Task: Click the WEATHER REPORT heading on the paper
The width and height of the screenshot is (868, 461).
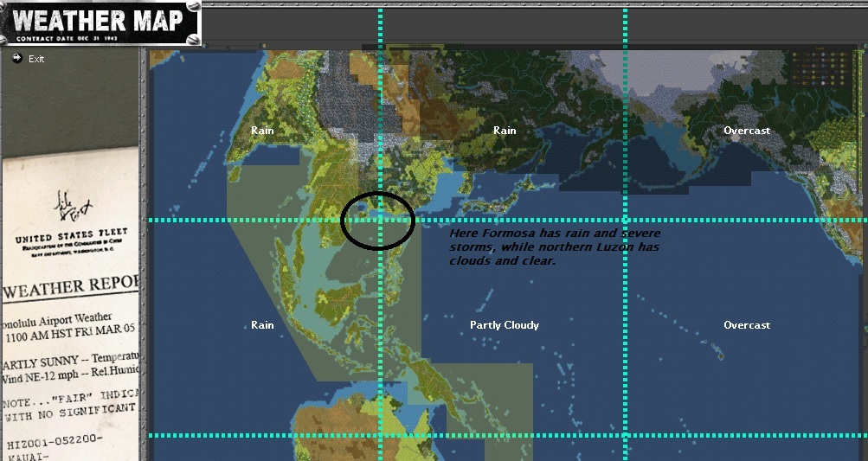Action: (x=70, y=288)
